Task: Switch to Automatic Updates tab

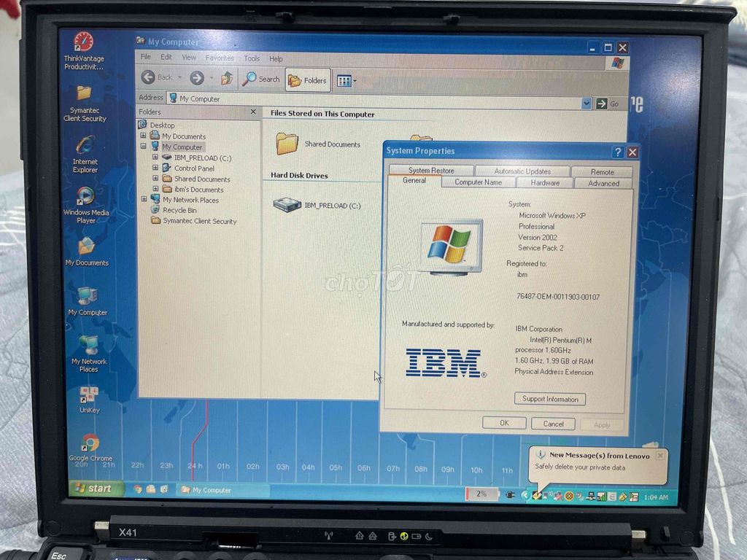Action: point(522,171)
